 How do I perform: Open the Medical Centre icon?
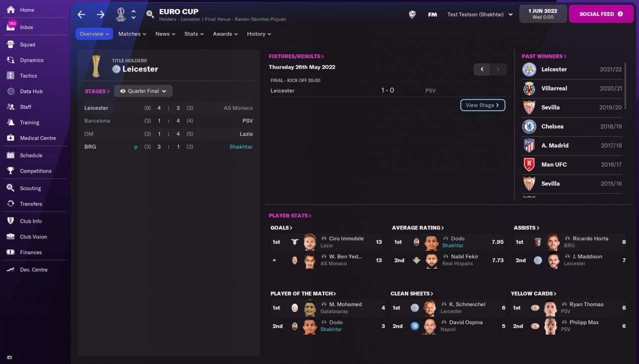coord(10,138)
